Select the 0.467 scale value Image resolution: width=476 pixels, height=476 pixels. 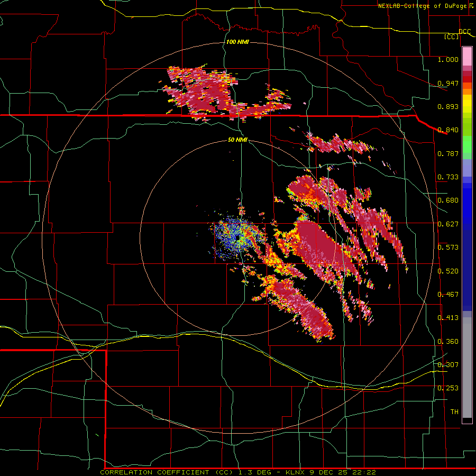pos(448,295)
